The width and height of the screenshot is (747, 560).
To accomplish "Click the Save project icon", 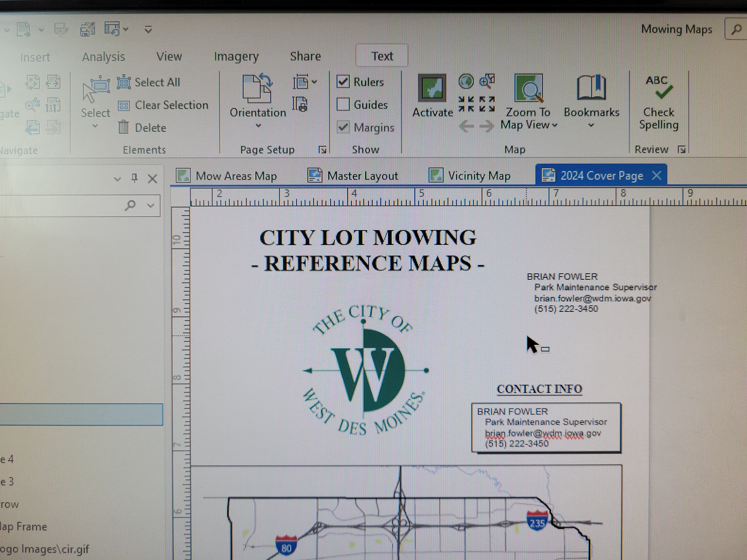I will click(x=61, y=30).
